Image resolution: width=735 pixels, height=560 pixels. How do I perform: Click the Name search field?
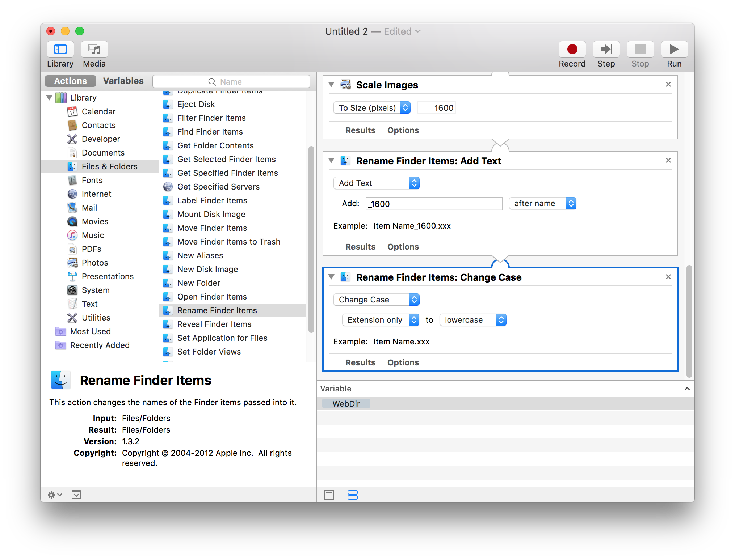click(231, 82)
